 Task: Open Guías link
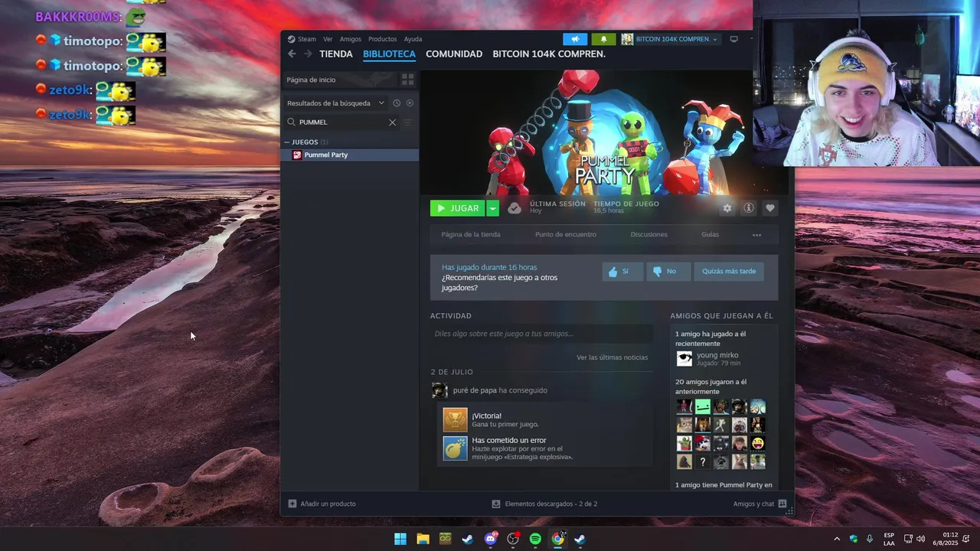coord(710,235)
